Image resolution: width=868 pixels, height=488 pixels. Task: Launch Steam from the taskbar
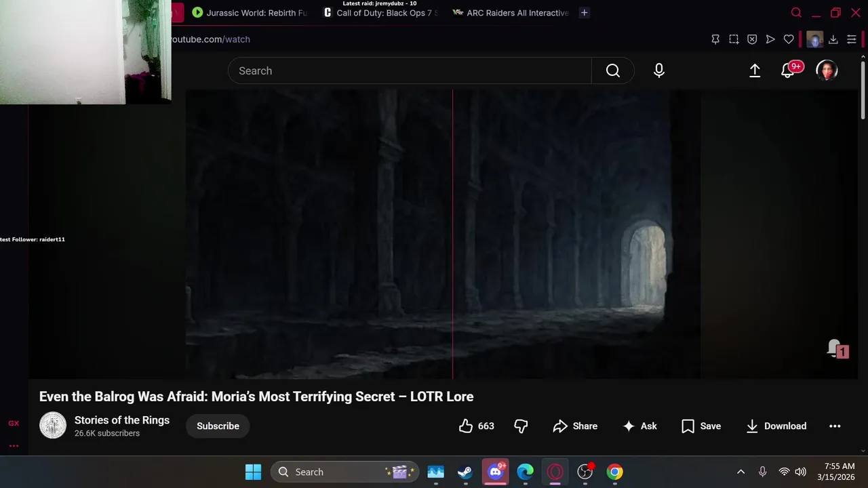pos(465,472)
